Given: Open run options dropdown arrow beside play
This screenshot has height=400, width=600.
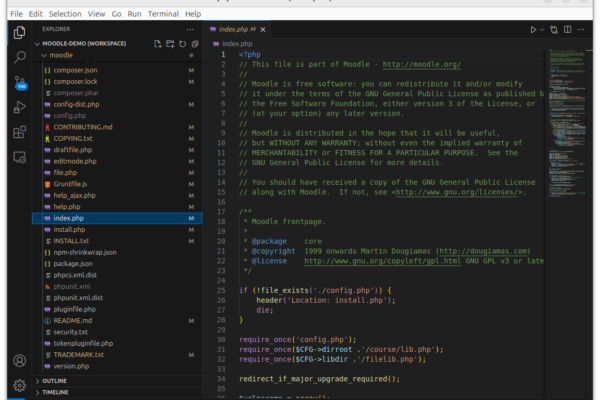Looking at the screenshot, I should point(542,29).
